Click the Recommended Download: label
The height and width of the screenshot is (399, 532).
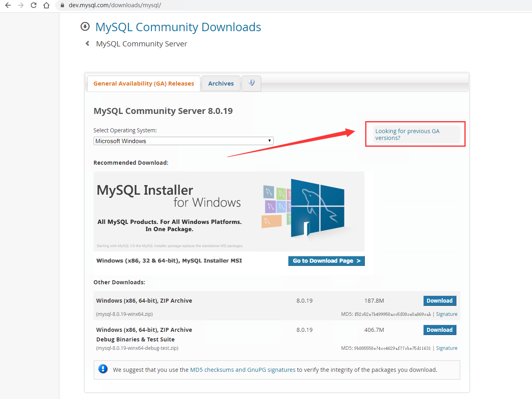(131, 163)
